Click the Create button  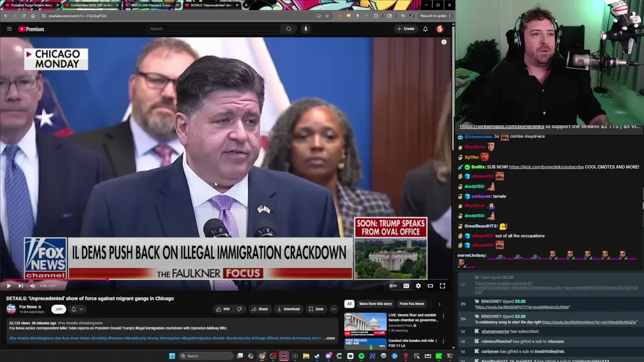click(406, 29)
